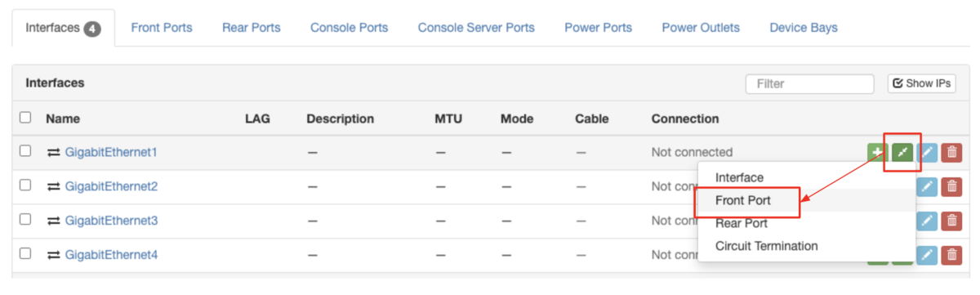Edit GigabitEthernet2 with the pencil icon
The image size is (980, 295).
point(927,186)
